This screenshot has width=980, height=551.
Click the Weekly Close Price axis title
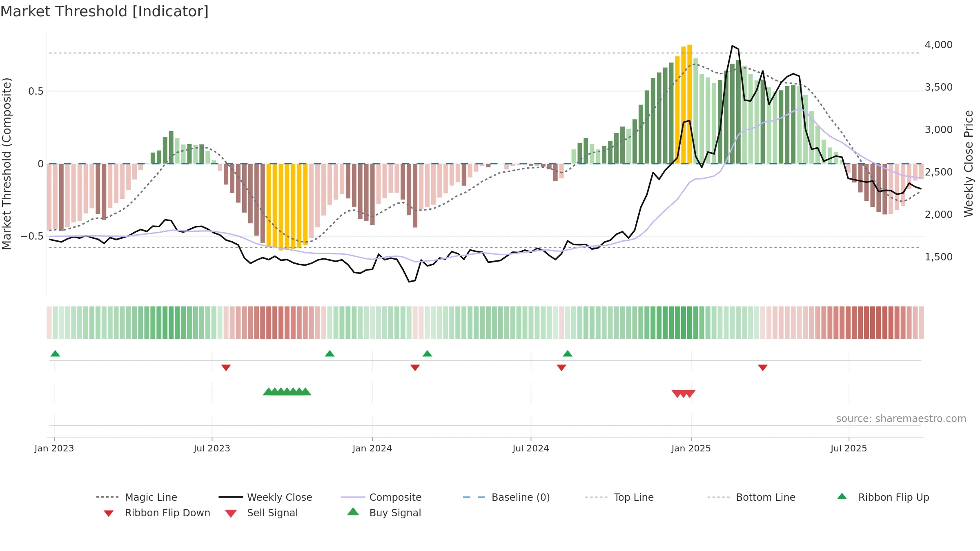pos(969,163)
